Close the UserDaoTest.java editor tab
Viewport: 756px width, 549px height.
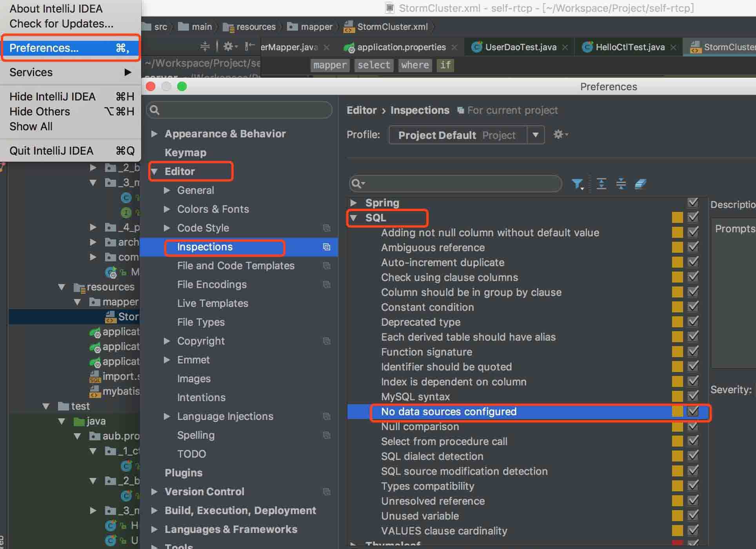pyautogui.click(x=565, y=47)
